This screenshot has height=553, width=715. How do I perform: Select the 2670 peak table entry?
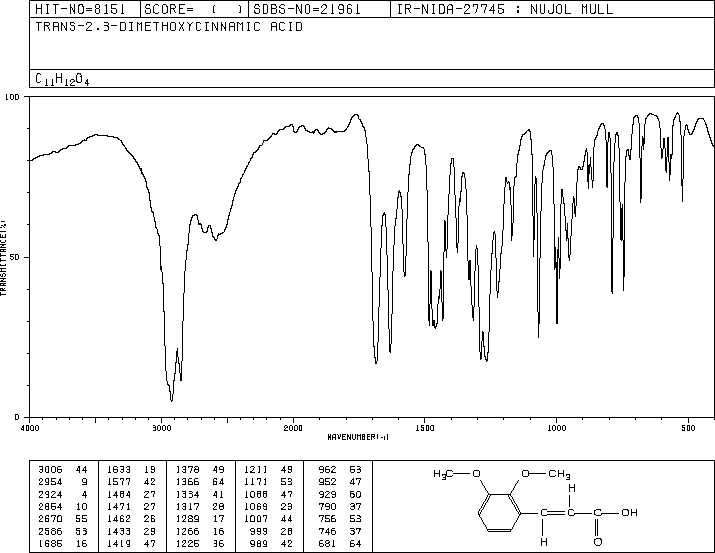coord(63,519)
